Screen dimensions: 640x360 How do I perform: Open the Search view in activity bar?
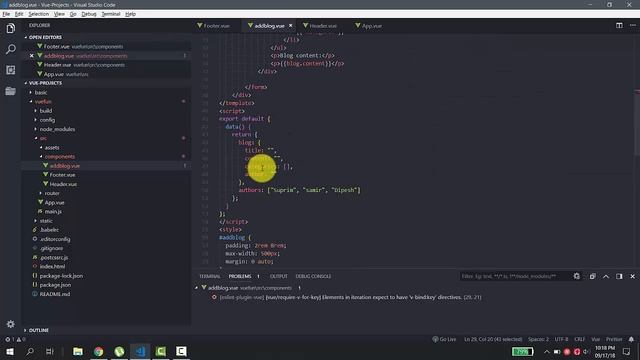coord(11,49)
